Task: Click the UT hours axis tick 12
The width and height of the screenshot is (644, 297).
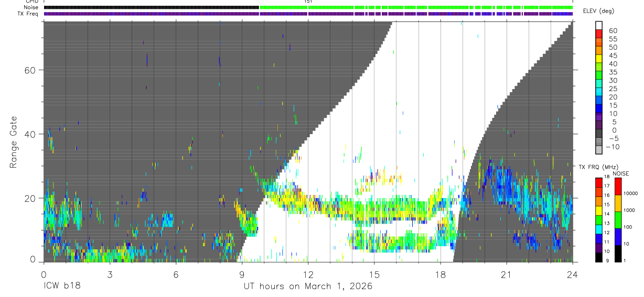Action: tap(308, 274)
